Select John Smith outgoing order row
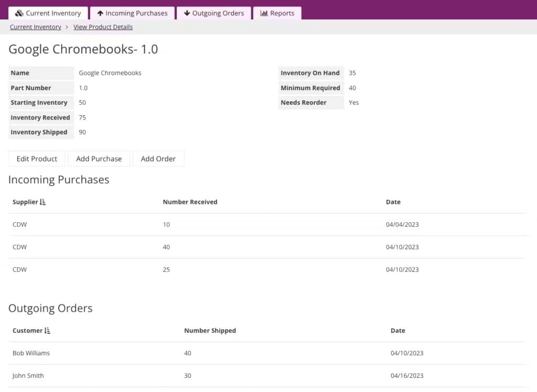Screen dimensions: 537x392 point(28,376)
